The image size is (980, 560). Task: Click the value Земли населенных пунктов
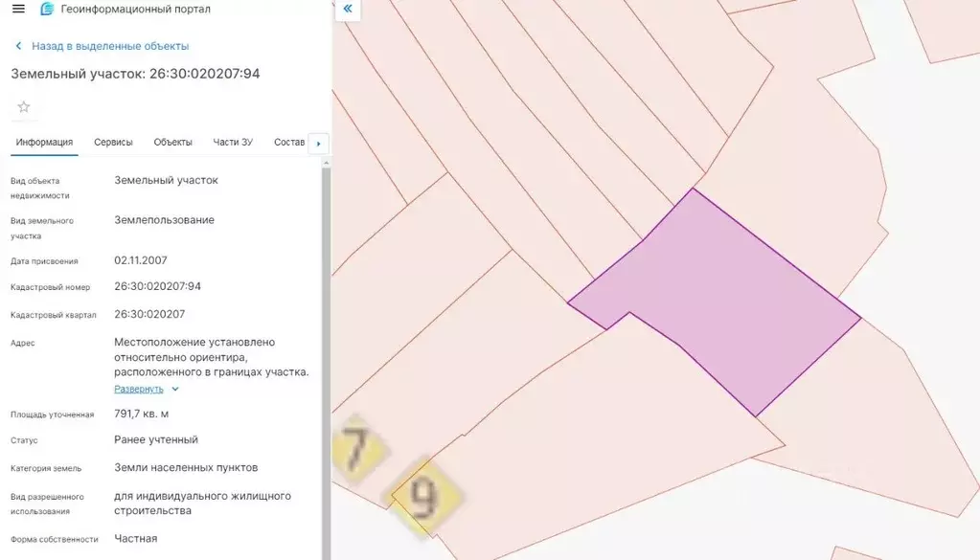186,467
